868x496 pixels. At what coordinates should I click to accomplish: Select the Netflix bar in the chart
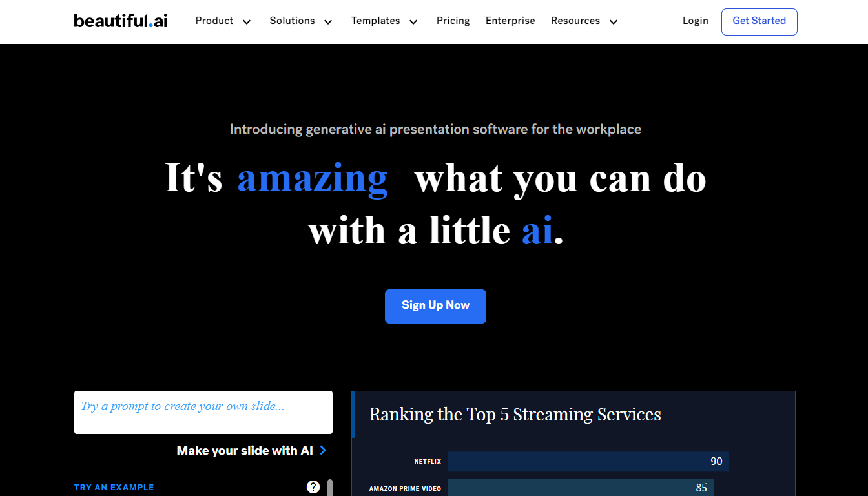pyautogui.click(x=588, y=462)
